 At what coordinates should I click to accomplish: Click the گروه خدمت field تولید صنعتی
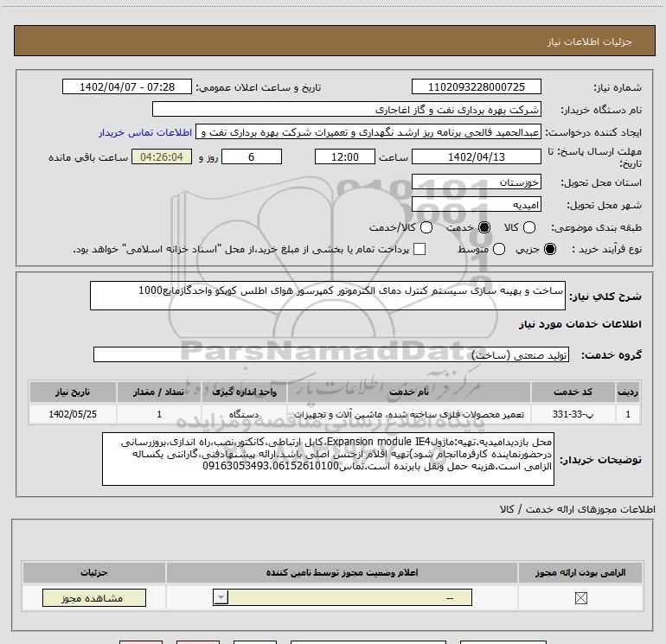[x=331, y=355]
